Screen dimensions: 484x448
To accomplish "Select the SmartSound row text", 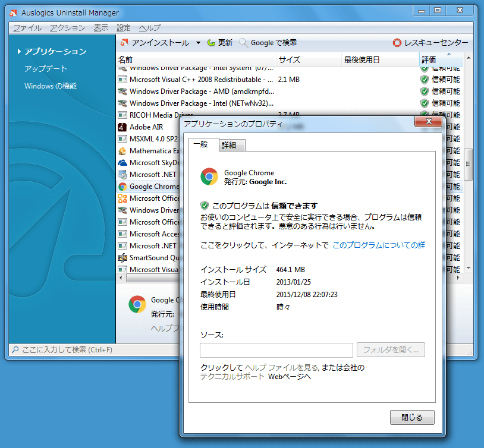I will tap(154, 258).
